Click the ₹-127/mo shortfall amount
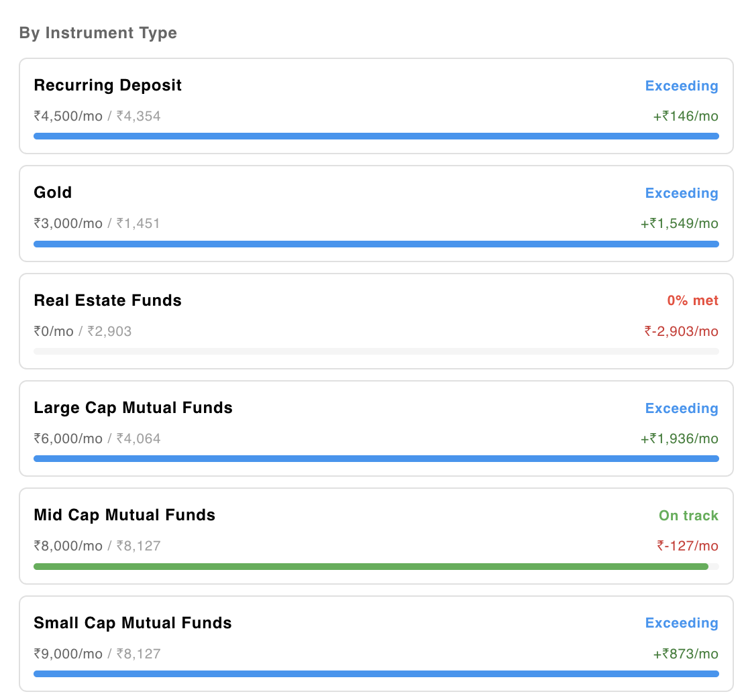Screen dimensions: 746x700 click(x=688, y=546)
